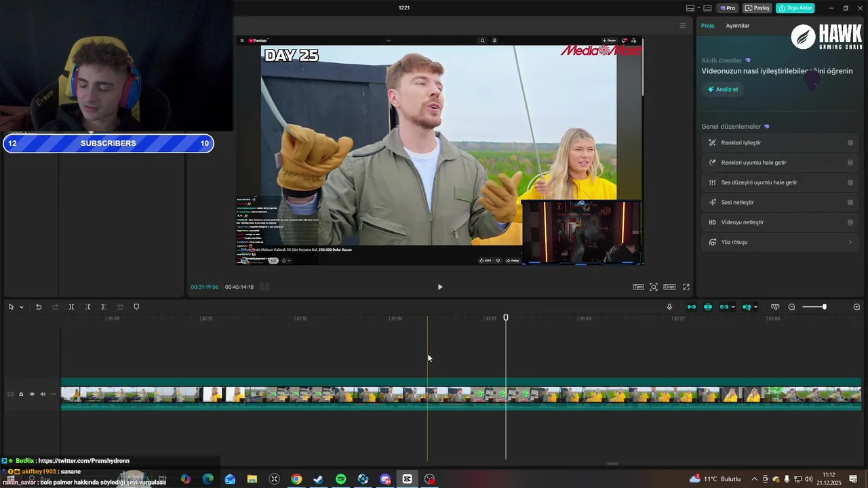Image resolution: width=868 pixels, height=488 pixels.
Task: Click the 'Tam' quality button in preview
Action: click(638, 287)
